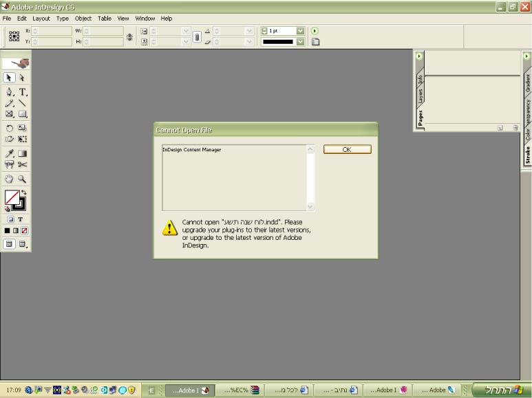532x398 pixels.
Task: Select the Zoom magnifier tool
Action: [x=23, y=179]
